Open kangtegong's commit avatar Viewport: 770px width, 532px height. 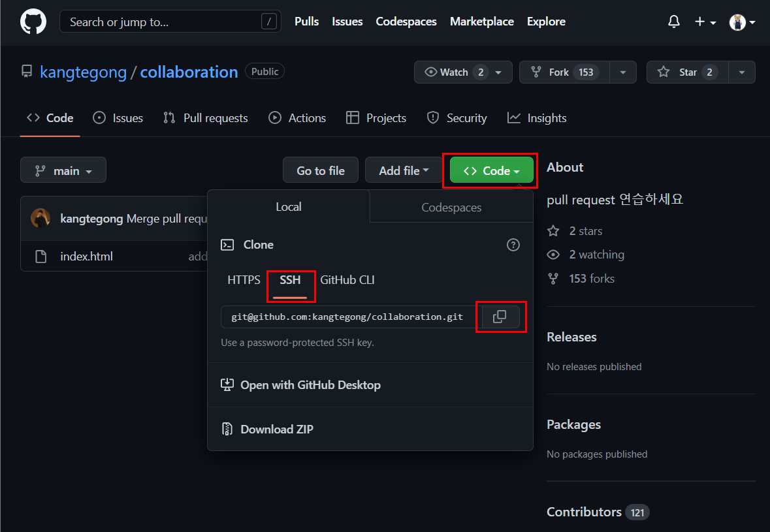click(x=40, y=219)
